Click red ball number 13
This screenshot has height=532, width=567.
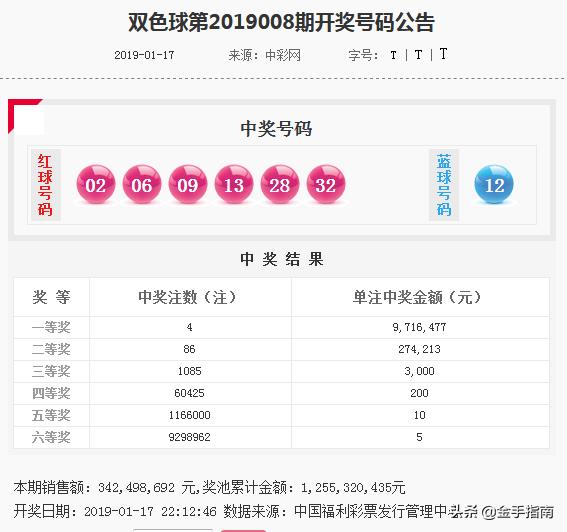[234, 184]
